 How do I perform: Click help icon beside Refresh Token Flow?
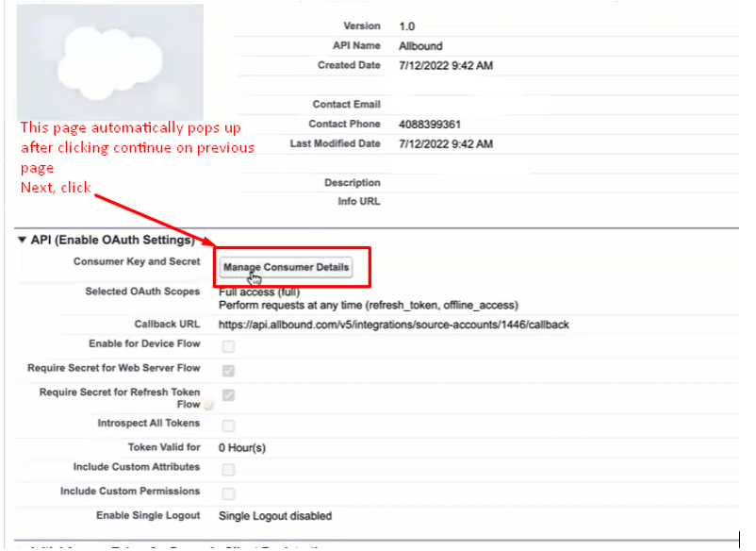coord(207,405)
